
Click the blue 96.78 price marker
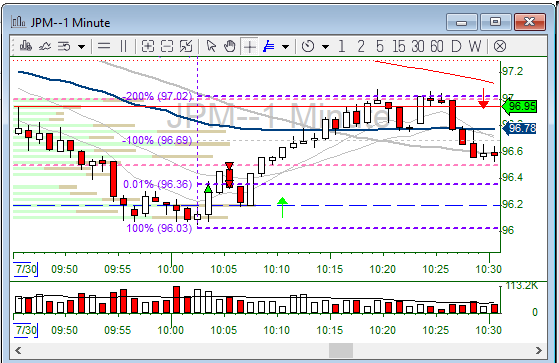click(x=520, y=128)
